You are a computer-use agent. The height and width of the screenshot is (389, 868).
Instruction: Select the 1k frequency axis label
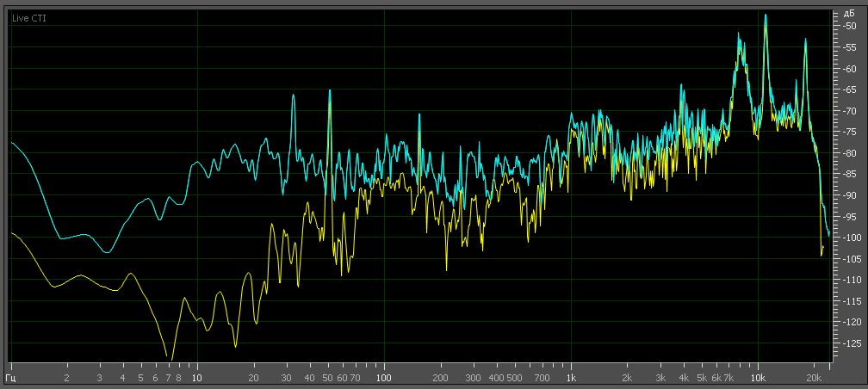pos(571,378)
